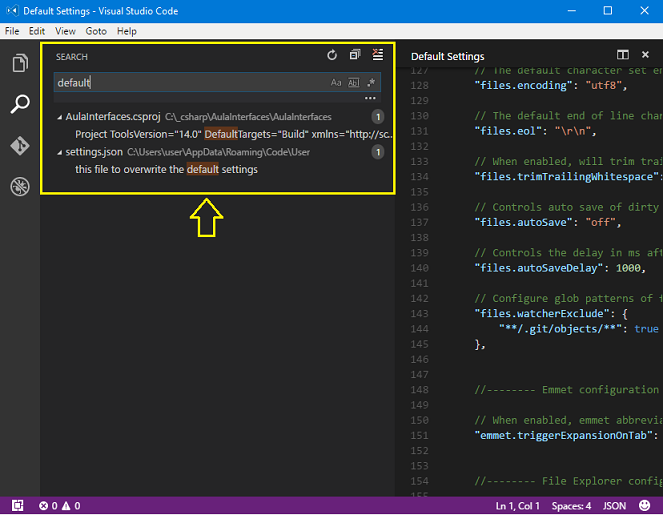Open the DefaultTargets match in AulaInterfaces.csproj

[x=233, y=134]
